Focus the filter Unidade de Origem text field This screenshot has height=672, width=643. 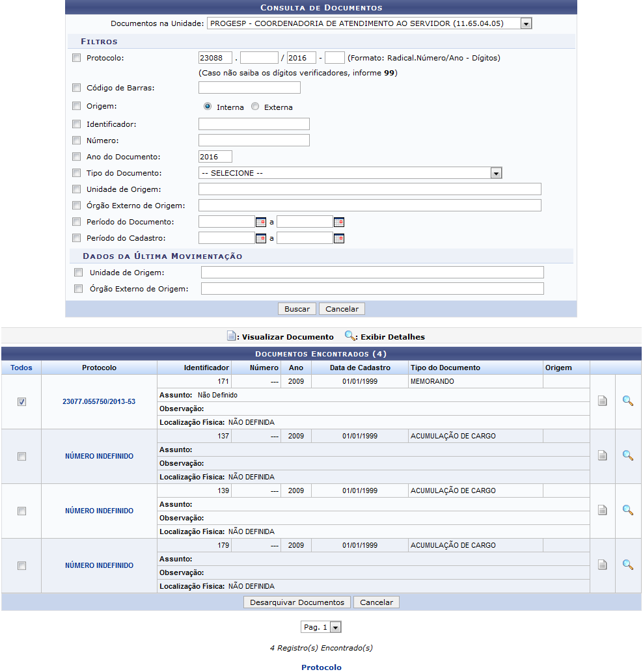point(370,189)
